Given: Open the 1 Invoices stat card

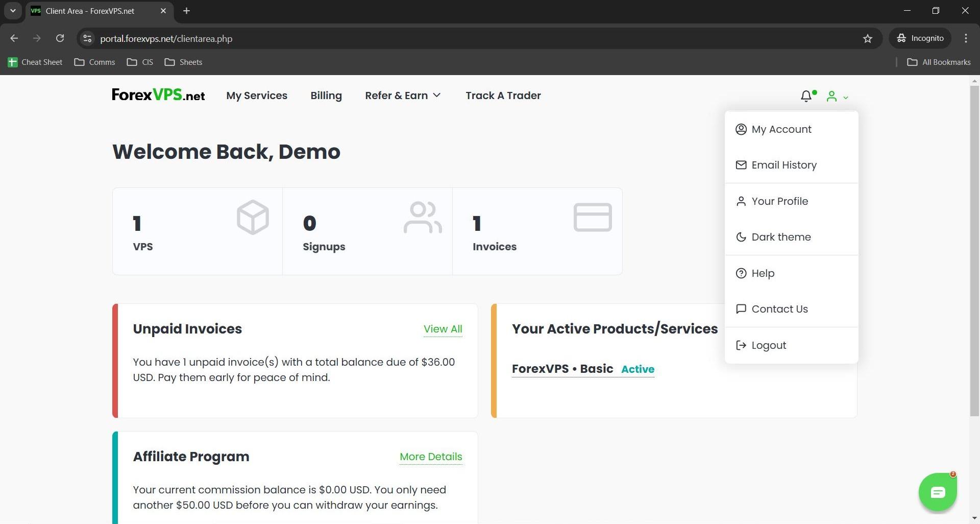Looking at the screenshot, I should (x=537, y=231).
